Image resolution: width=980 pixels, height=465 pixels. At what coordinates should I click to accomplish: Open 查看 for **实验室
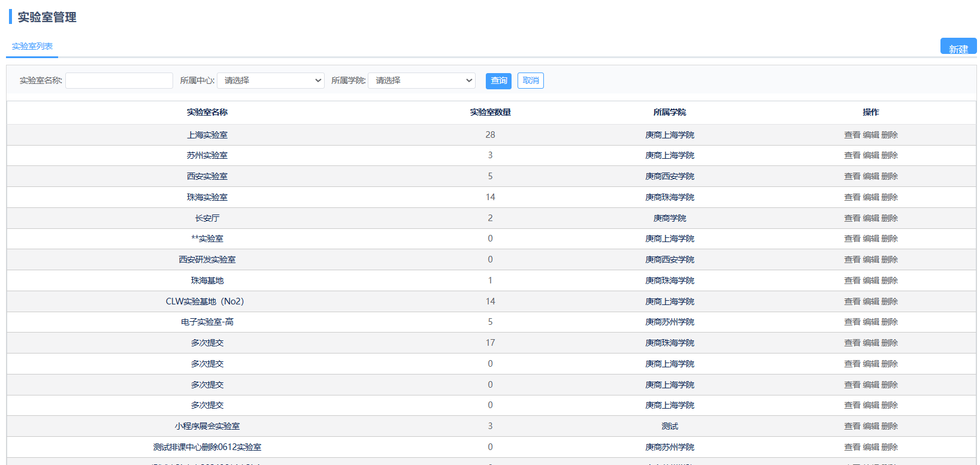click(852, 238)
